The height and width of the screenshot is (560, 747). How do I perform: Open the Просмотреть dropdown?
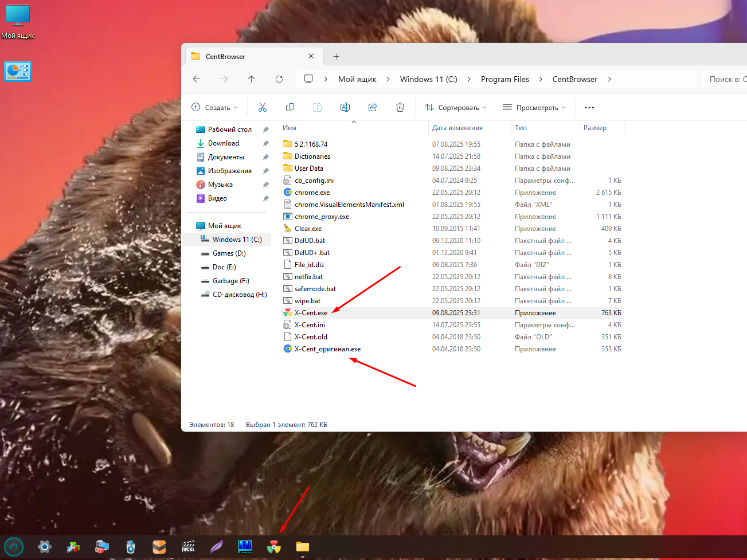click(x=534, y=107)
